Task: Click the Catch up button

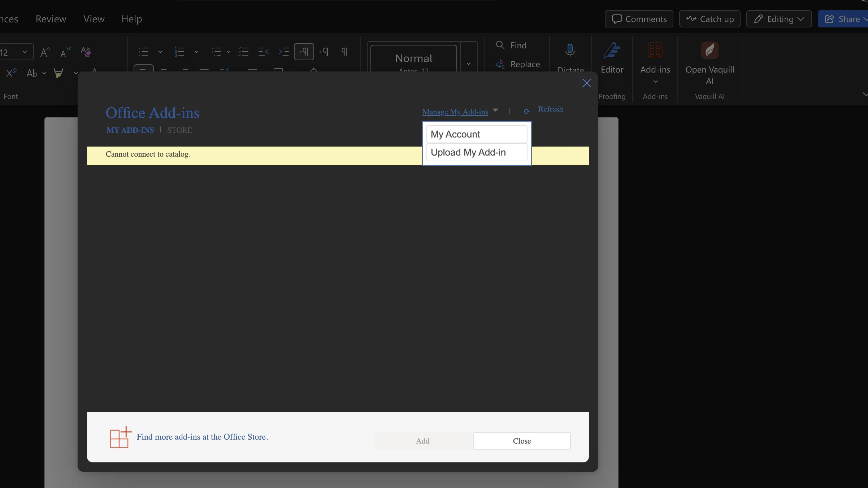Action: (x=710, y=19)
